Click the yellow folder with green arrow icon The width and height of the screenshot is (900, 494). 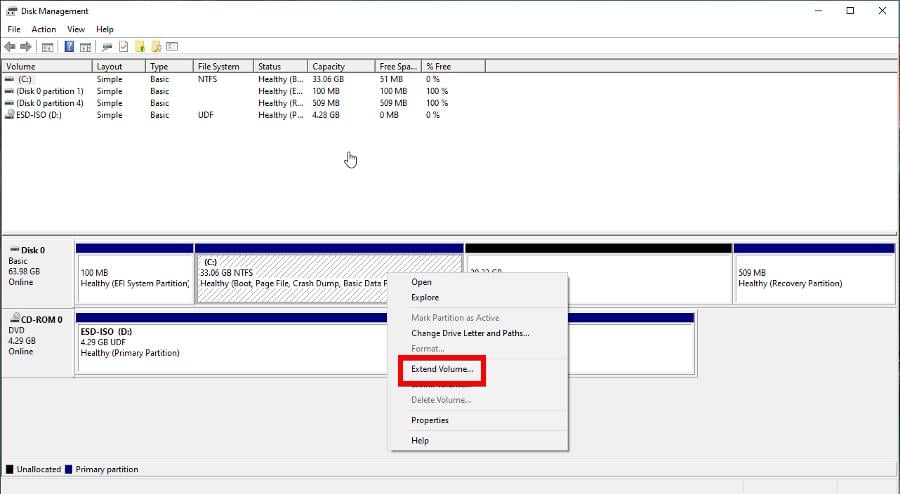point(139,47)
